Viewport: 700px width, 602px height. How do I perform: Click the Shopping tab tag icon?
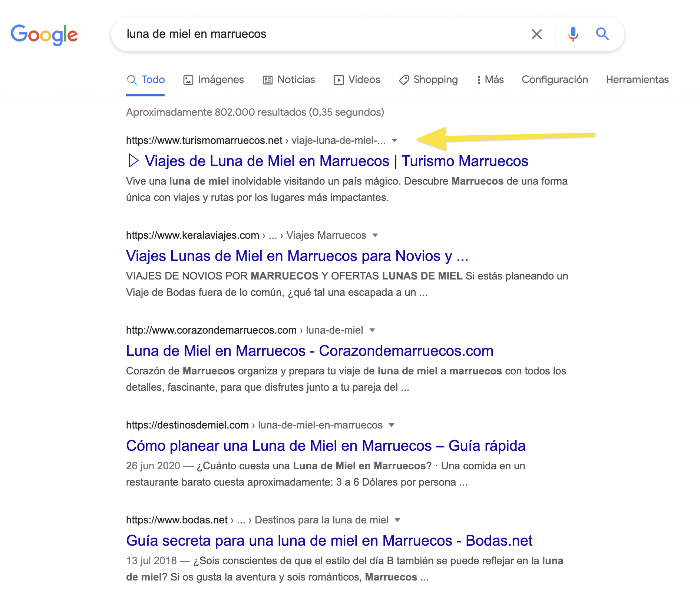tap(404, 80)
